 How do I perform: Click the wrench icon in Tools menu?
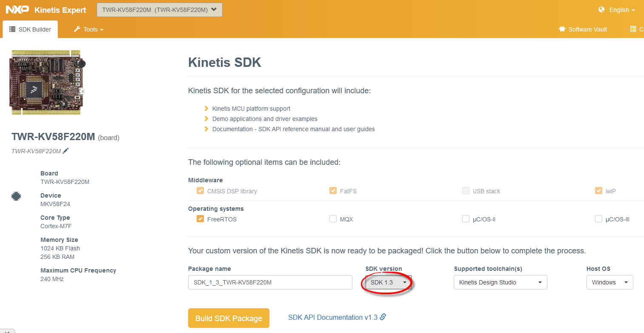pos(77,29)
